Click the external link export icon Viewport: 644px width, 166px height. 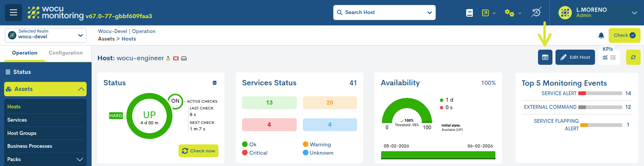(485, 13)
